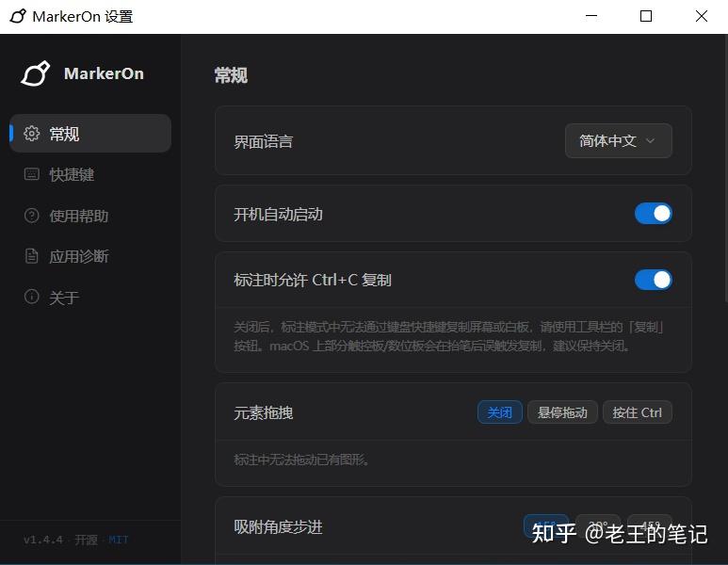Viewport: 728px width, 565px height.
Task: Go to the 应用诊断 page
Action: [90, 256]
